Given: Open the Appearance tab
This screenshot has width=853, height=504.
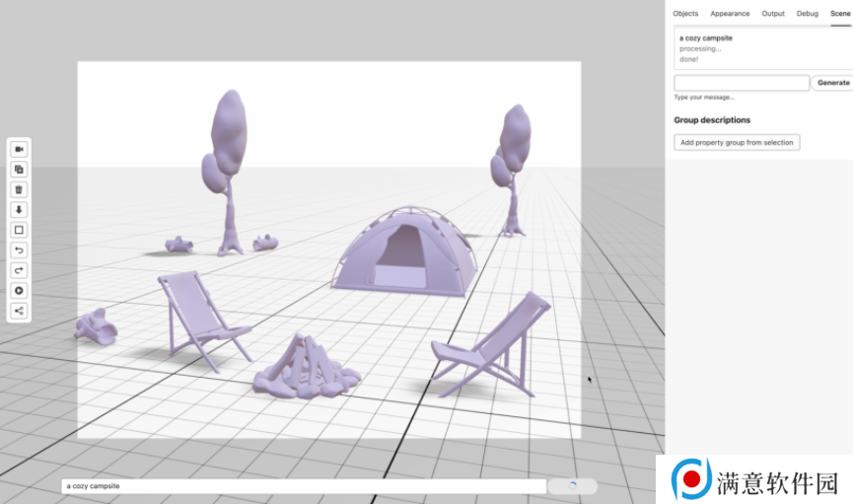Looking at the screenshot, I should 730,14.
